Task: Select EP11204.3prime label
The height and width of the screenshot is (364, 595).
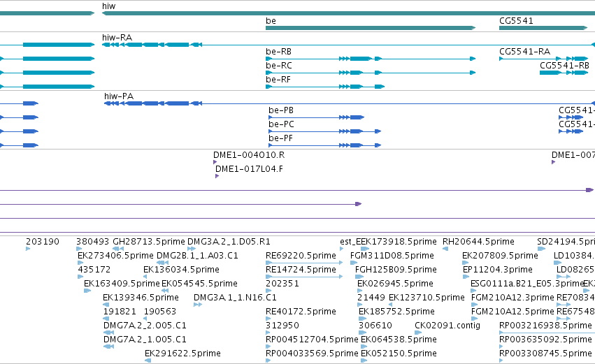Action: tap(498, 270)
